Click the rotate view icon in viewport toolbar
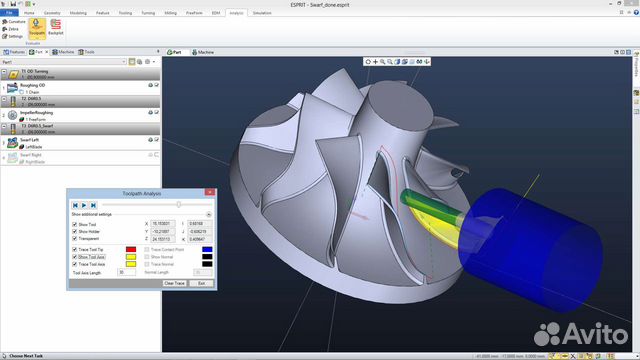Image resolution: width=640 pixels, height=360 pixels. tap(368, 62)
